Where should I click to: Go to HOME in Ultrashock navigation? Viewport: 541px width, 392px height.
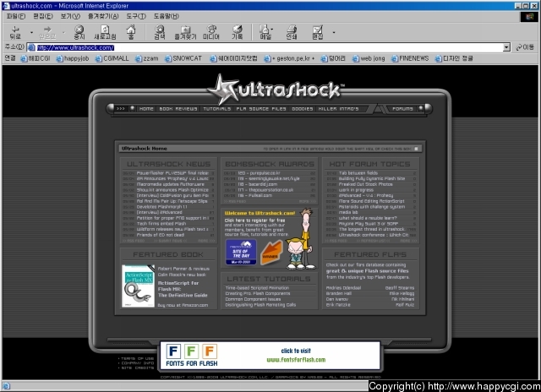(x=146, y=109)
